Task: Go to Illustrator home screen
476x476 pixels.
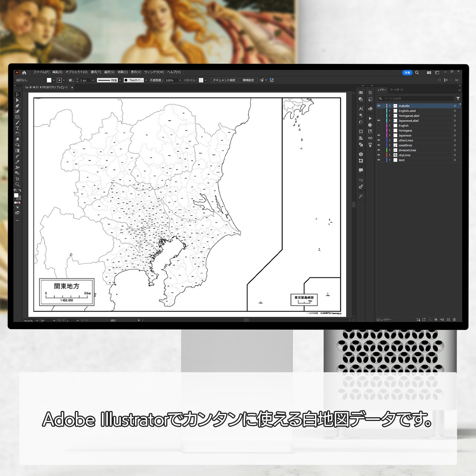Action: [x=24, y=73]
